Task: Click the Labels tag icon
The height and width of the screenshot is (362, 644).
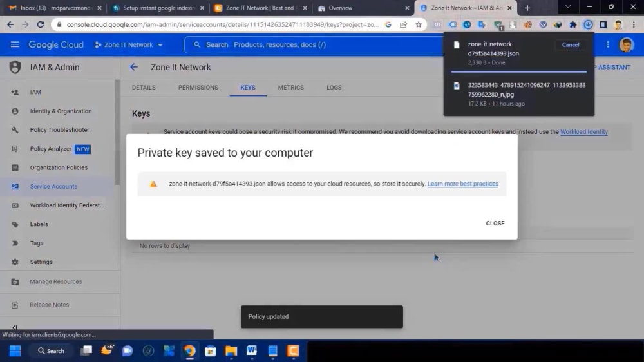Action: tap(15, 224)
